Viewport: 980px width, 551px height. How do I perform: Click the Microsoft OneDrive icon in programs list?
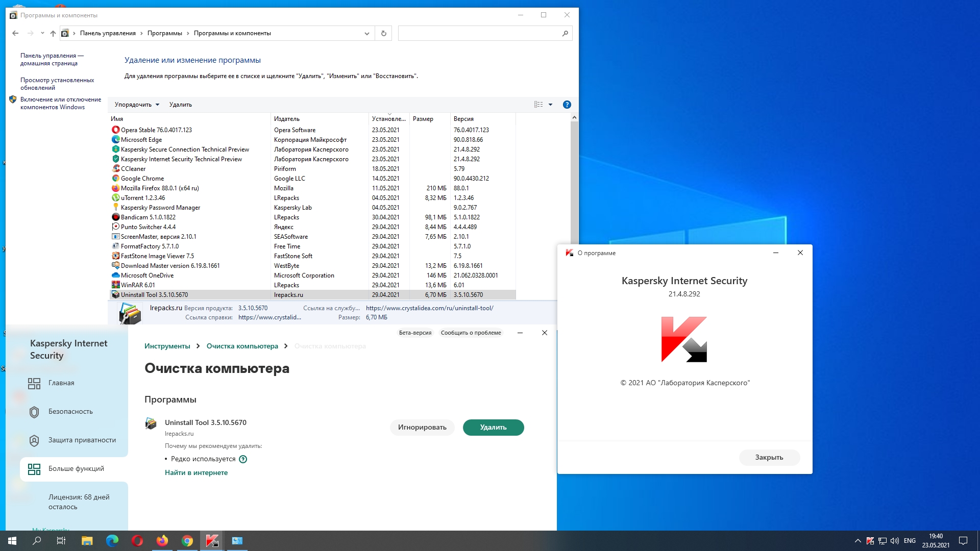coord(116,275)
